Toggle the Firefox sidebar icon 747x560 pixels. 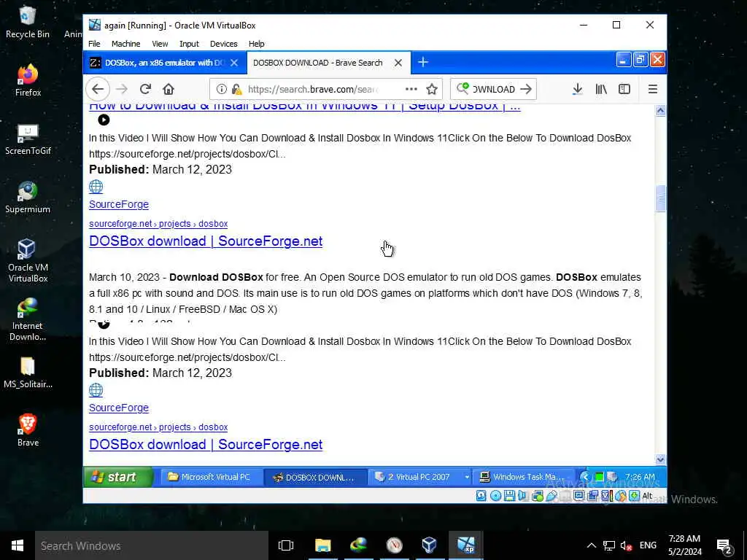pyautogui.click(x=624, y=89)
